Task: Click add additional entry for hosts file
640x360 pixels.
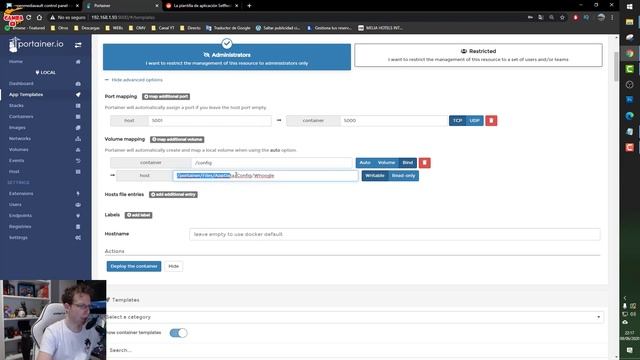Action: (173, 195)
